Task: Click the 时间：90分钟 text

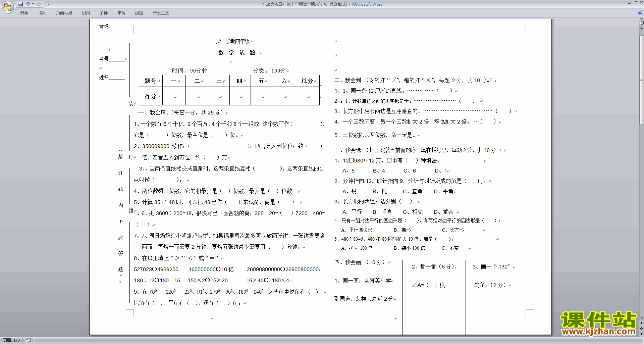Action: click(x=190, y=70)
